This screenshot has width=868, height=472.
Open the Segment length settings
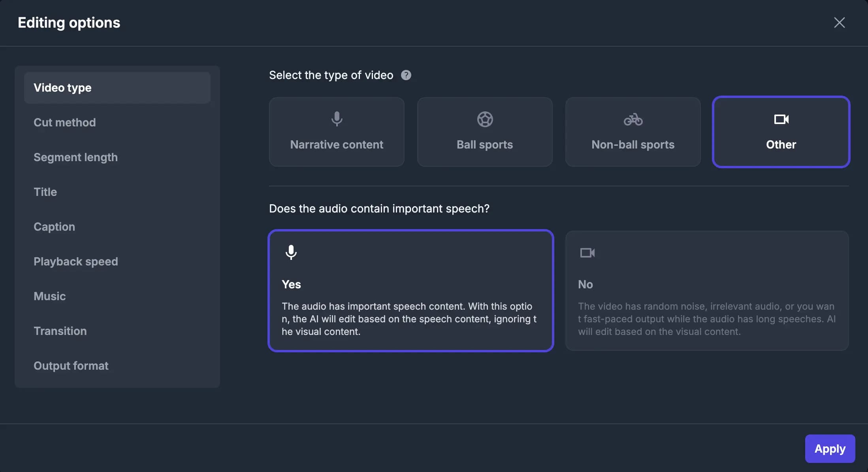click(x=76, y=157)
